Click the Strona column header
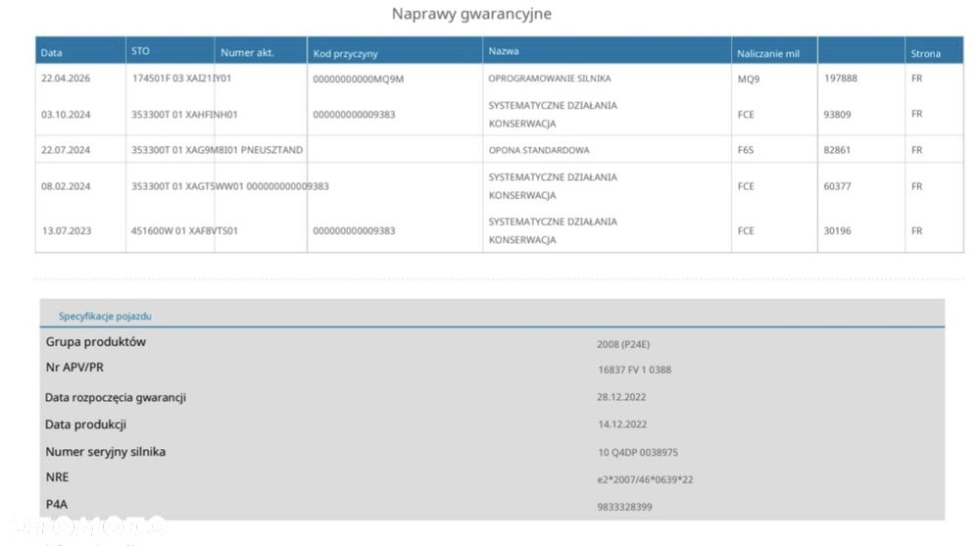Screen dimensions: 980x546 click(x=926, y=54)
